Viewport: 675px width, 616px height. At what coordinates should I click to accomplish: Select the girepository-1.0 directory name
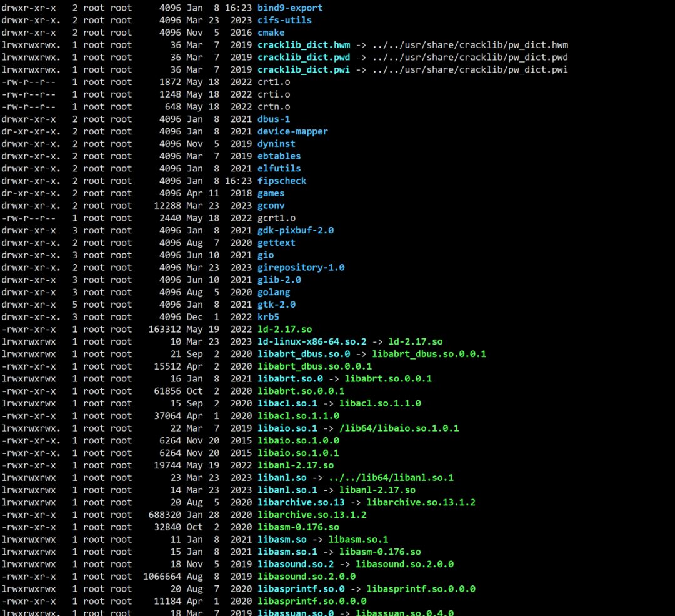pyautogui.click(x=301, y=268)
